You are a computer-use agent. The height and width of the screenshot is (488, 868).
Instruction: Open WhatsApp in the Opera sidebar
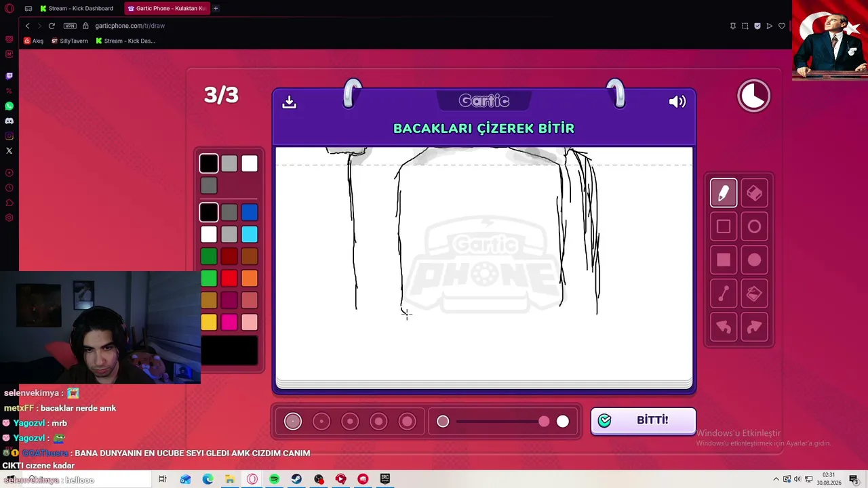[9, 106]
